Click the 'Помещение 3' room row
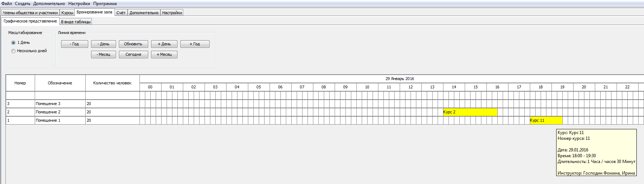Screen dimensions: 644x184 pyautogui.click(x=73, y=104)
